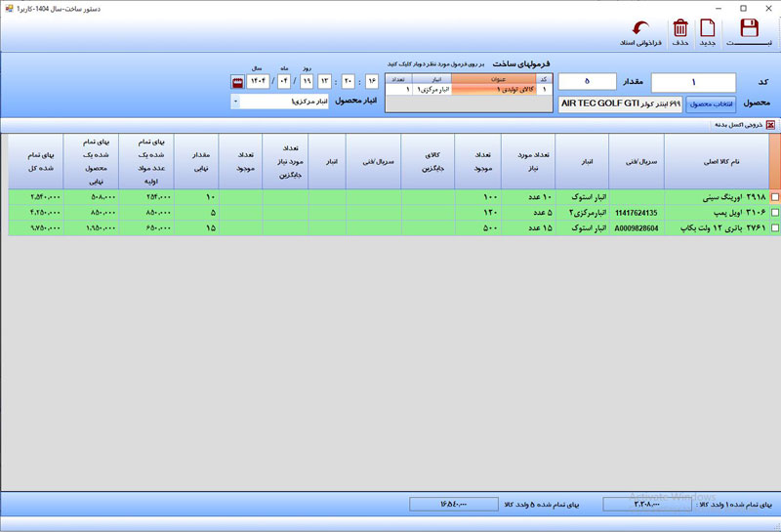The width and height of the screenshot is (781, 532).
Task: Click the minute field showing ۲۰
Action: [x=349, y=81]
